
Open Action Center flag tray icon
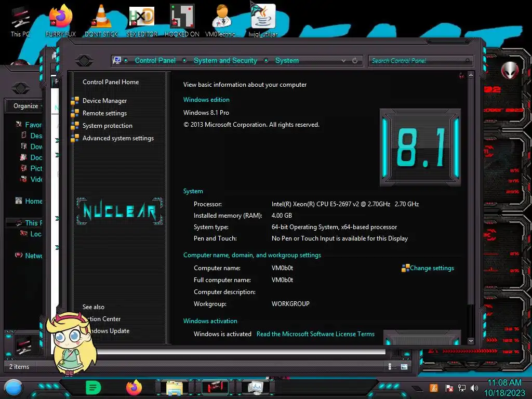tap(449, 388)
